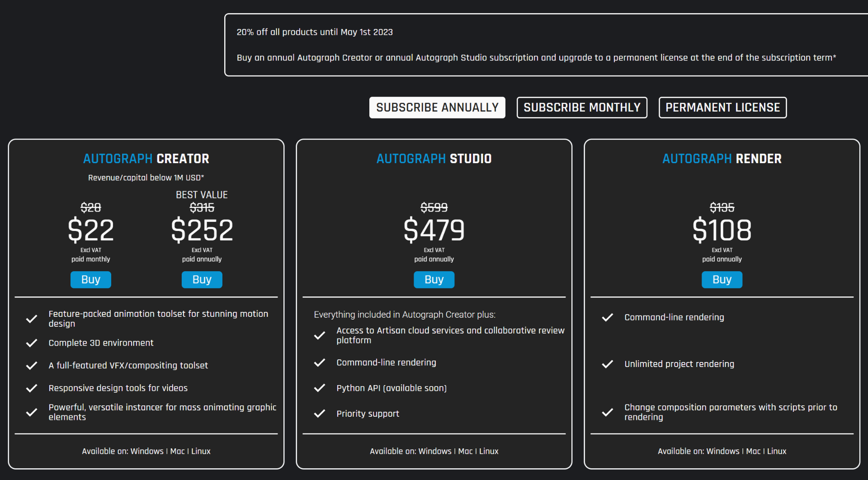The height and width of the screenshot is (480, 868).
Task: Buy Autograph Render for $108
Action: (722, 280)
